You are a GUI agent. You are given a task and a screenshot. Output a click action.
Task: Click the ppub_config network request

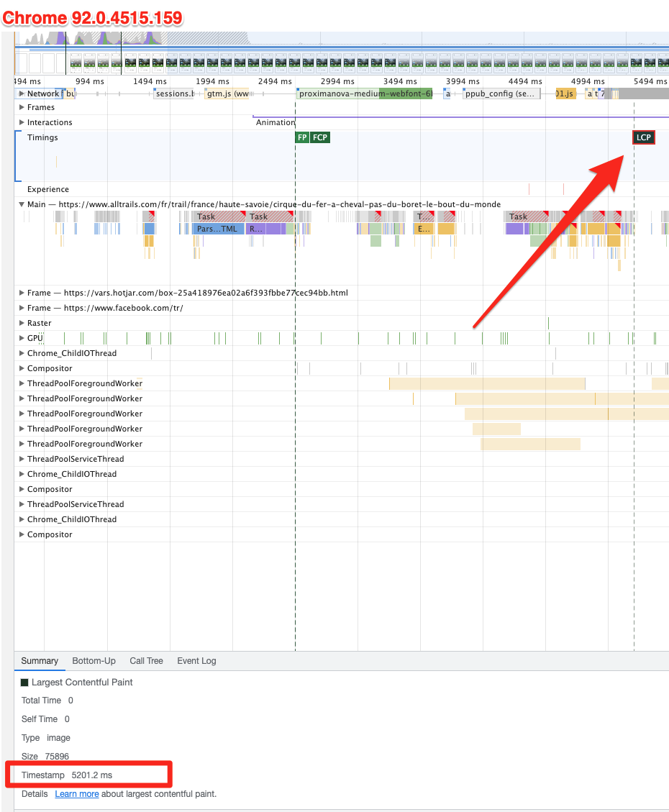[501, 93]
